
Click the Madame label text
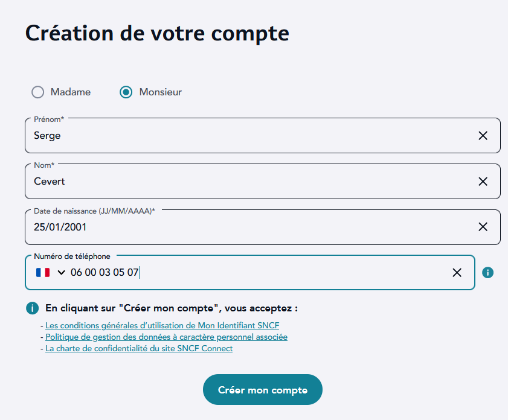click(71, 92)
